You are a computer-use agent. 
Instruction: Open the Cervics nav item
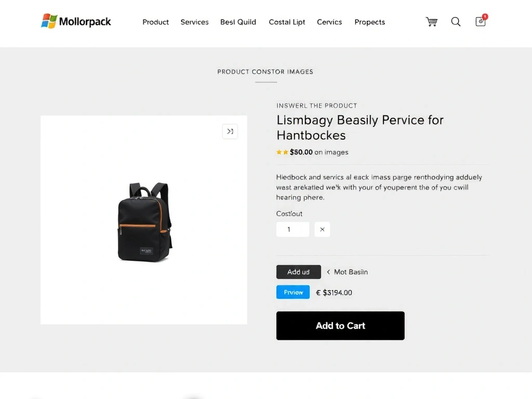(x=329, y=22)
